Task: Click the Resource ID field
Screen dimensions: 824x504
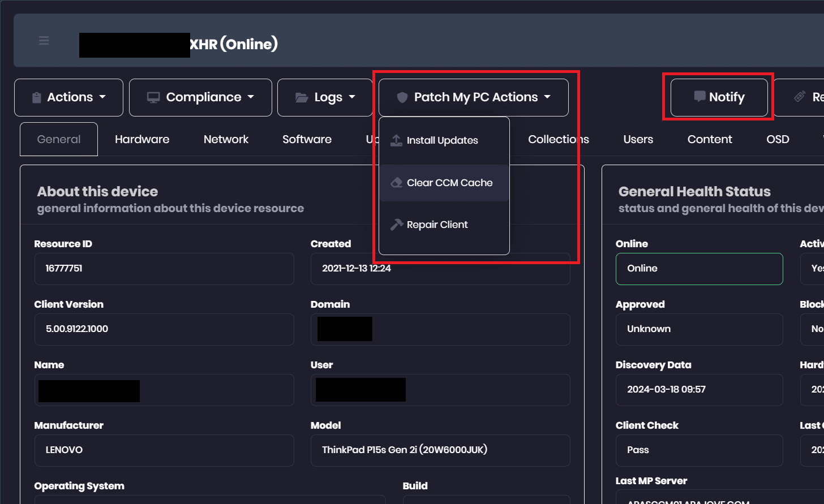Action: 164,269
